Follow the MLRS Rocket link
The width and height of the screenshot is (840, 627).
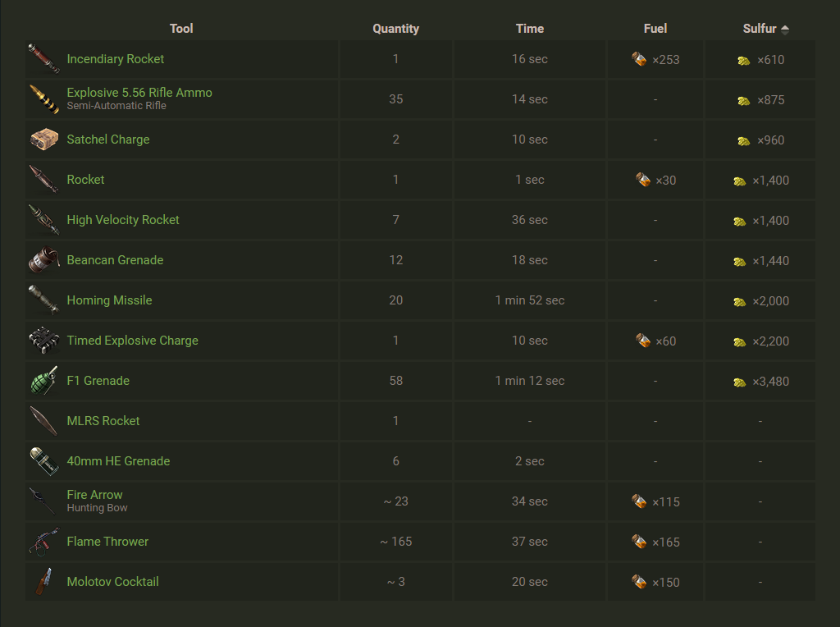pyautogui.click(x=103, y=421)
